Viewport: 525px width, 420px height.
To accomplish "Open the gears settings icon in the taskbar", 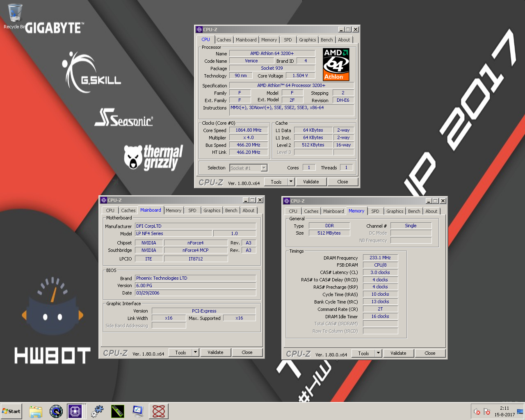I will 97,411.
